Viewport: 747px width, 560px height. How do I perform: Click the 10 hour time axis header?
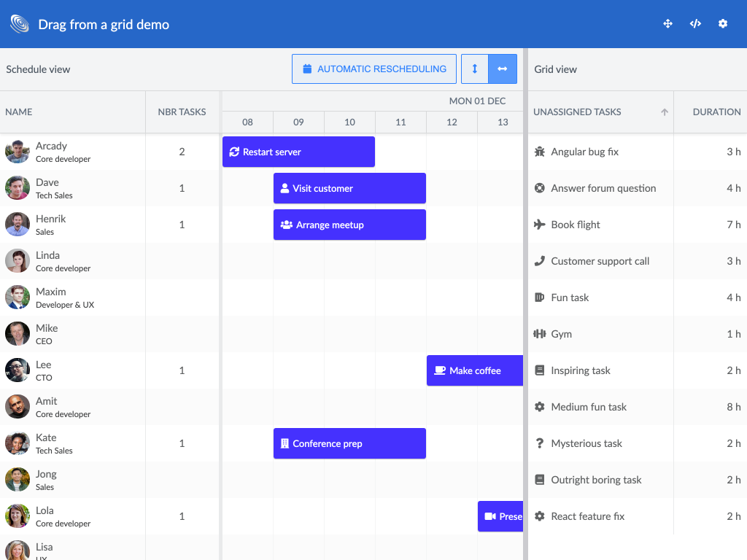coord(349,122)
